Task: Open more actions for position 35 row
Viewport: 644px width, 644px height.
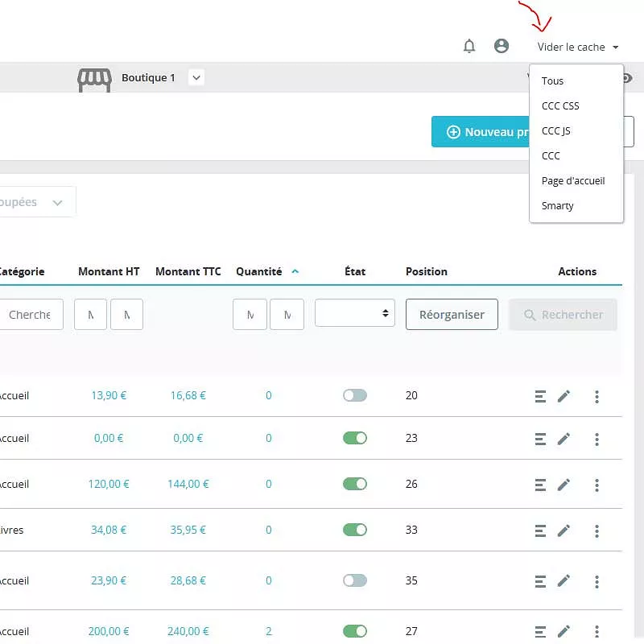Action: click(x=597, y=581)
